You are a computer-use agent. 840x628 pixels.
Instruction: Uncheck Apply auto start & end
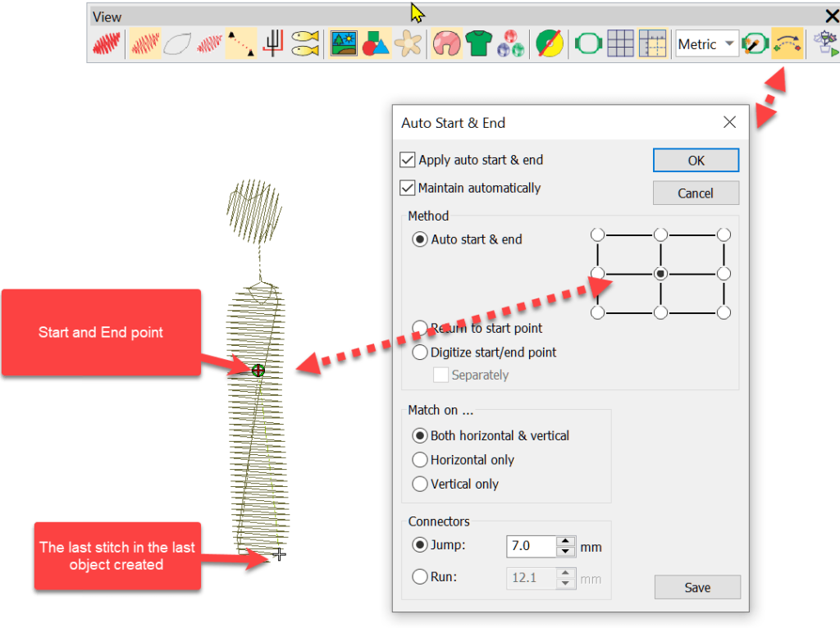tap(408, 160)
